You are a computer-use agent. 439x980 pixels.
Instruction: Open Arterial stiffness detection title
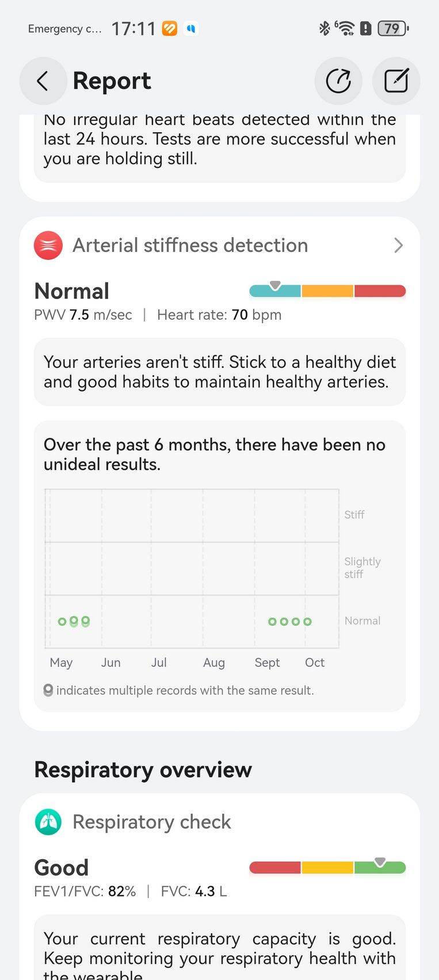coord(190,246)
